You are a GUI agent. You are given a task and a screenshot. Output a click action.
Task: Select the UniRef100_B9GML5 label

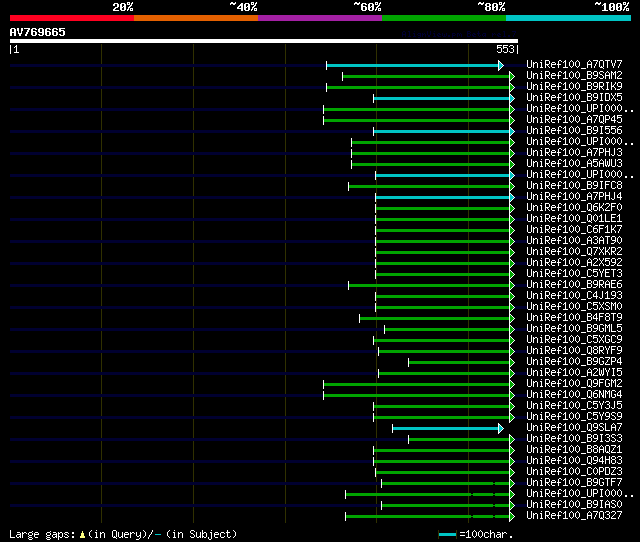(x=574, y=329)
